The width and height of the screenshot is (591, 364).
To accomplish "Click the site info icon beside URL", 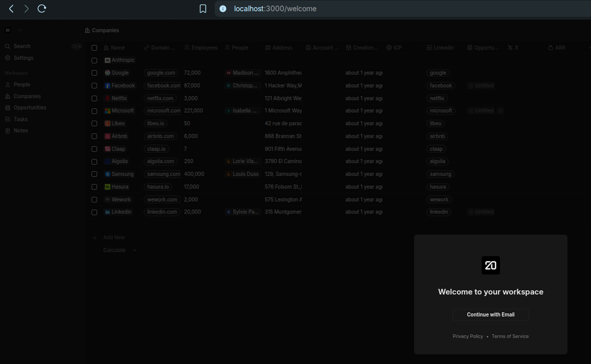I will click(223, 9).
